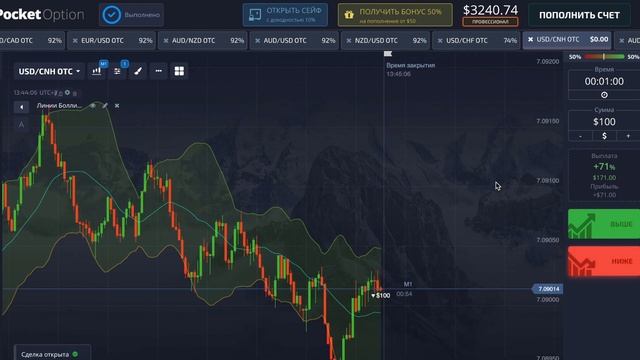Screen dimensions: 640x360
Task: Click the $171.00 payout amount
Action: point(604,178)
